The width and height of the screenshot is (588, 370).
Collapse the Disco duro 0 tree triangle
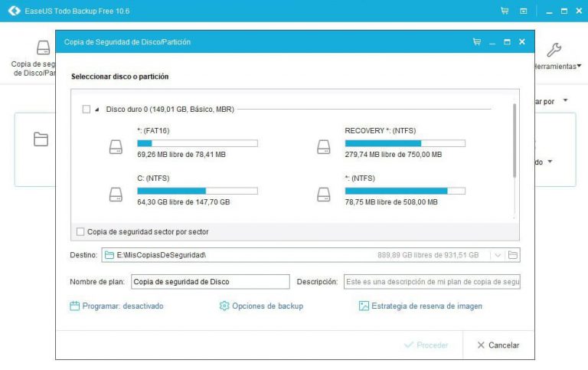point(97,110)
